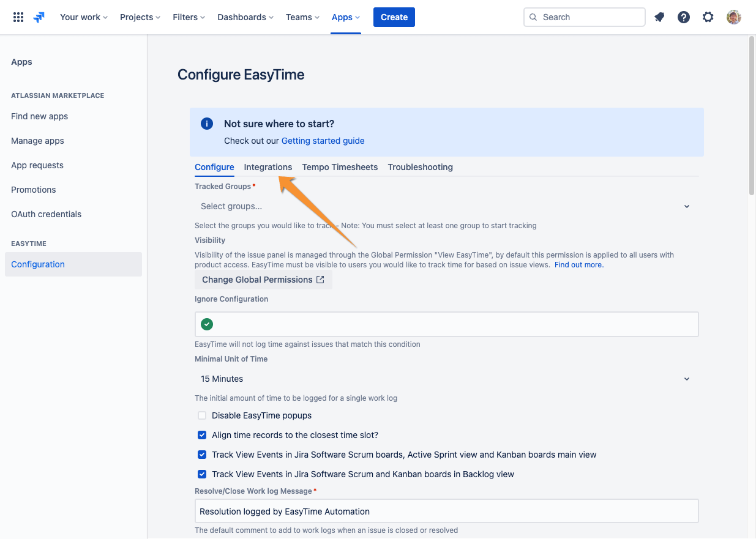Toggle Track View Events in Active Sprint view

click(202, 455)
